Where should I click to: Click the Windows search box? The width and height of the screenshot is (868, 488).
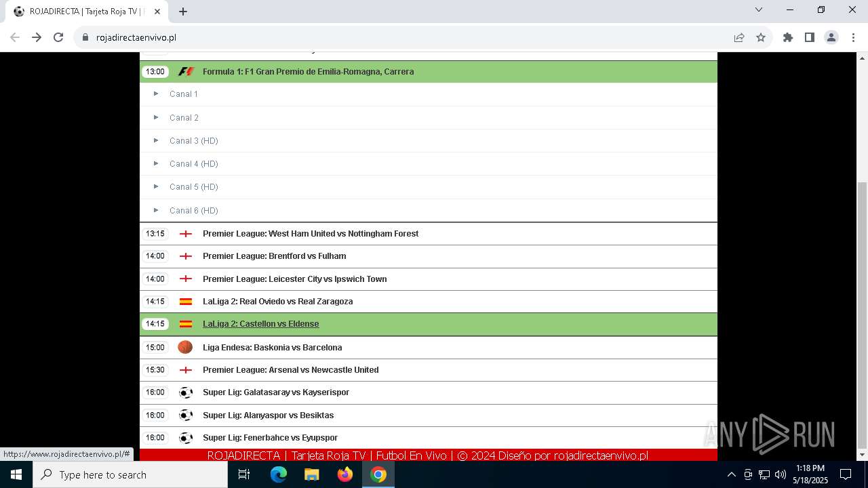coord(130,474)
